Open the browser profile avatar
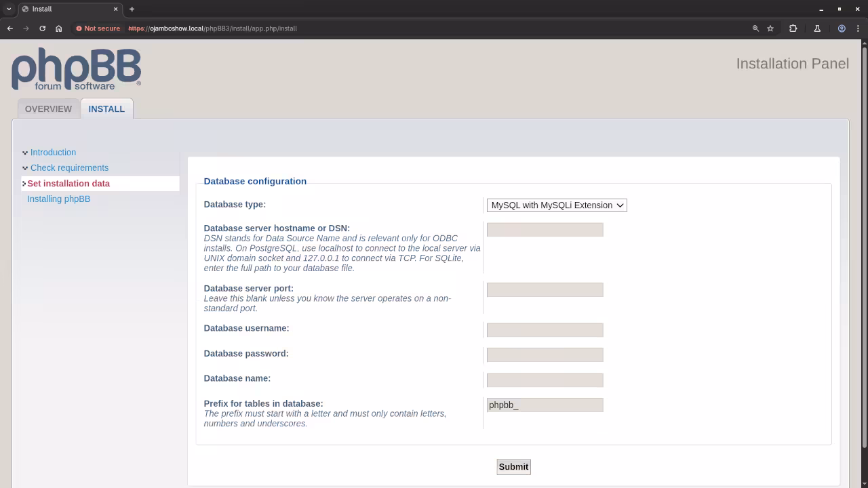 (x=842, y=28)
